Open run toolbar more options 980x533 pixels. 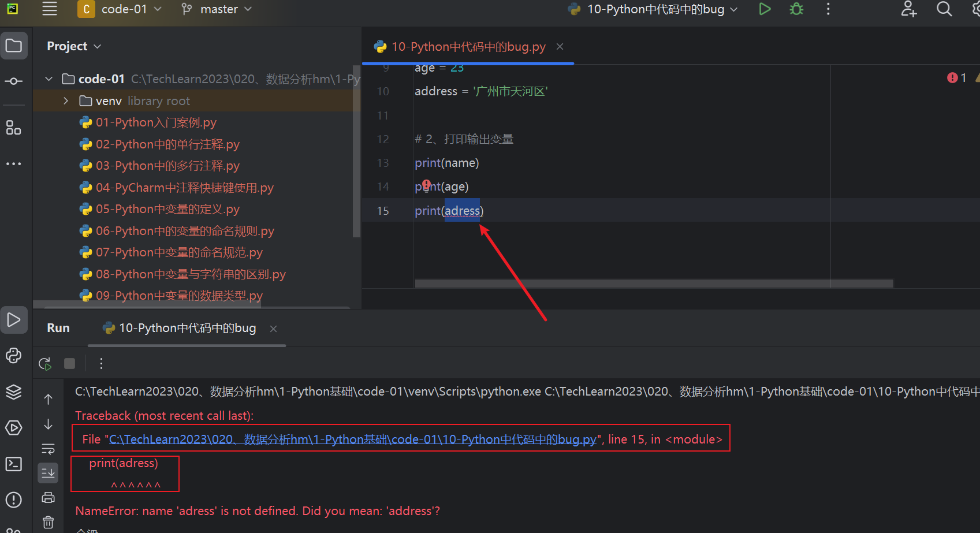tap(101, 363)
